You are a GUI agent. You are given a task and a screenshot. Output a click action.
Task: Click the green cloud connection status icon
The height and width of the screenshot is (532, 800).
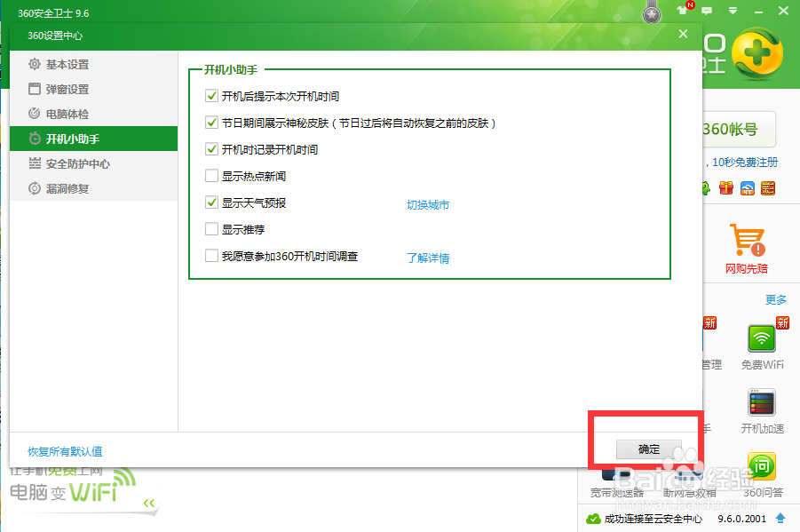click(593, 519)
